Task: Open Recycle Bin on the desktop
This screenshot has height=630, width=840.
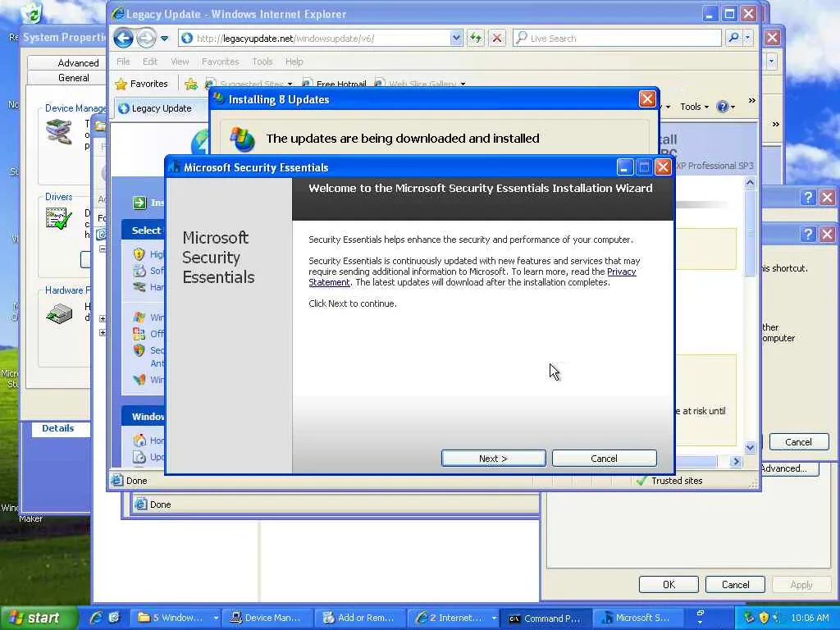Action: pos(33,13)
